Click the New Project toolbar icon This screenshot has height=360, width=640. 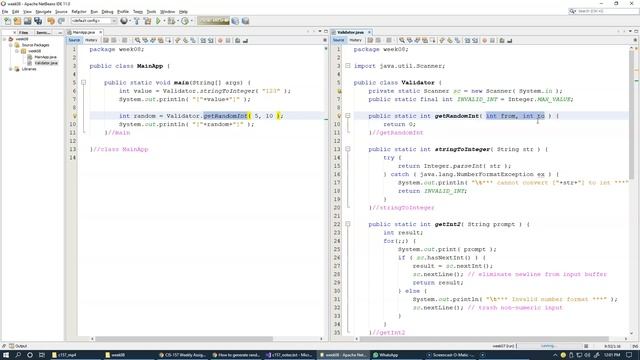pyautogui.click(x=17, y=21)
